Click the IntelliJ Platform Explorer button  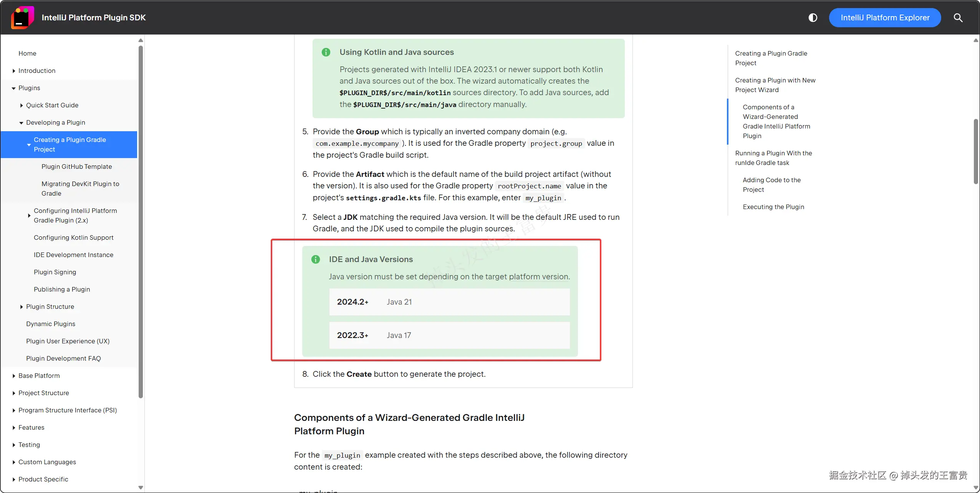click(885, 18)
